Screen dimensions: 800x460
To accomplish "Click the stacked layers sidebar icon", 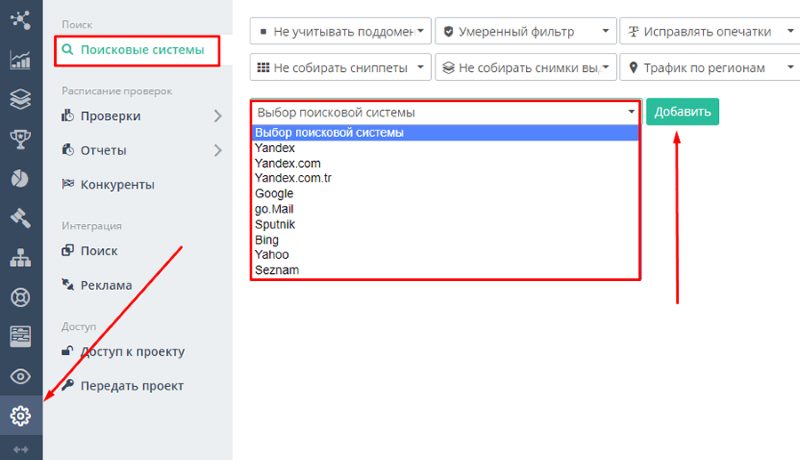I will pyautogui.click(x=20, y=99).
